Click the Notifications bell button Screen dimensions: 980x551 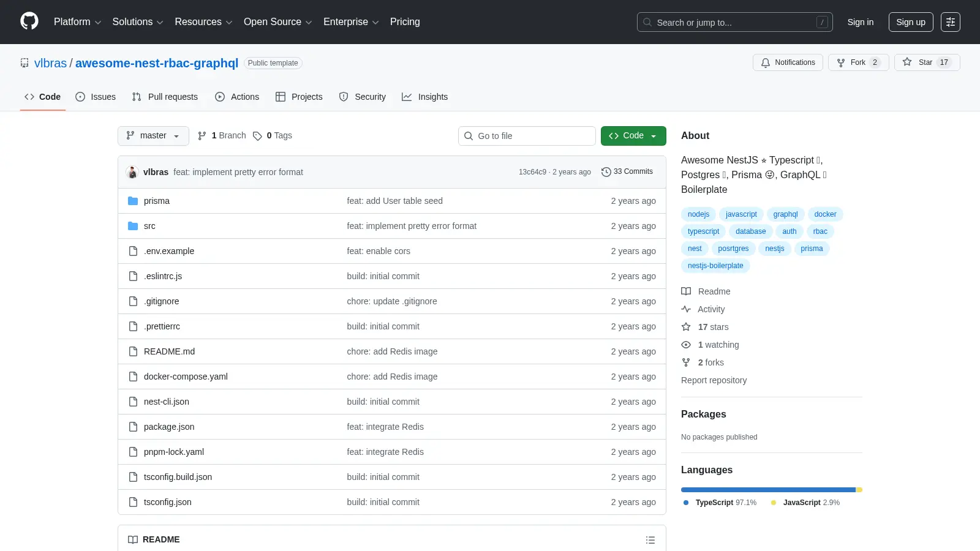[788, 62]
